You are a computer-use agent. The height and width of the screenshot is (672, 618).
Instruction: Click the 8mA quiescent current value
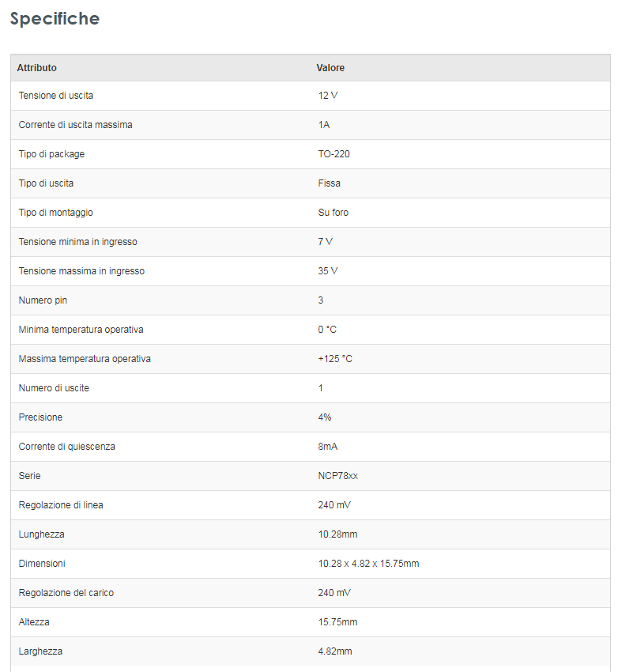point(328,447)
